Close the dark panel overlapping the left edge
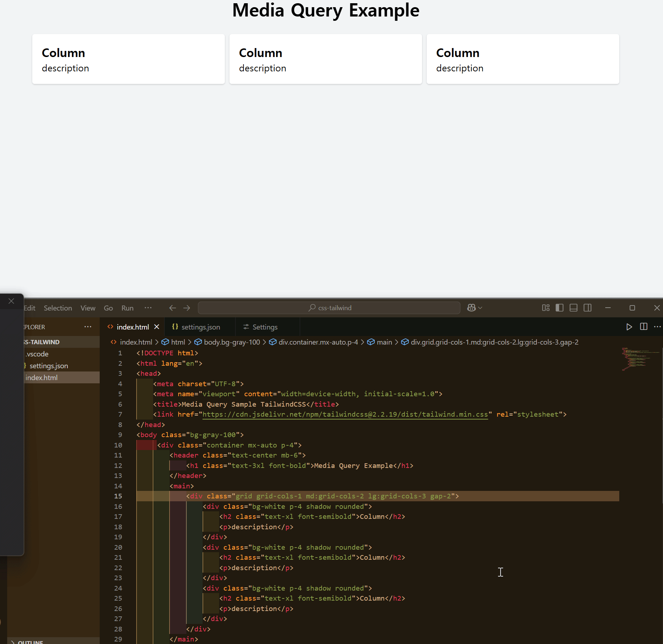This screenshot has width=663, height=644. pos(11,301)
